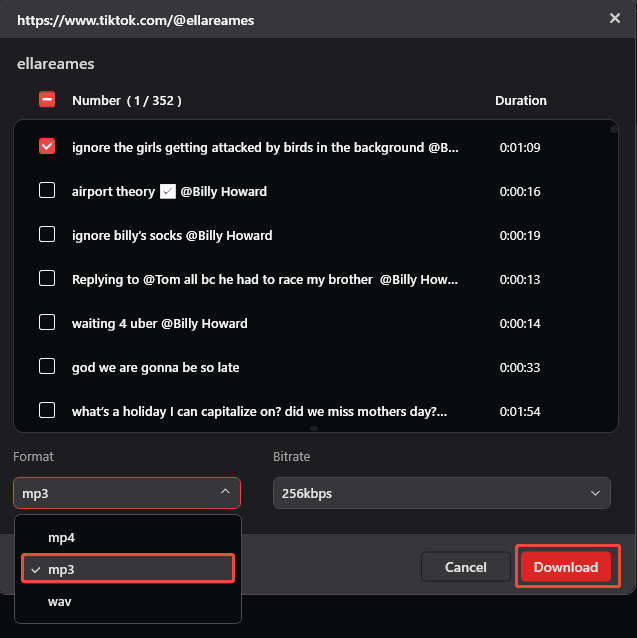Open the Bitrate dropdown showing 256kbps
Image resolution: width=637 pixels, height=638 pixels.
pyautogui.click(x=442, y=493)
